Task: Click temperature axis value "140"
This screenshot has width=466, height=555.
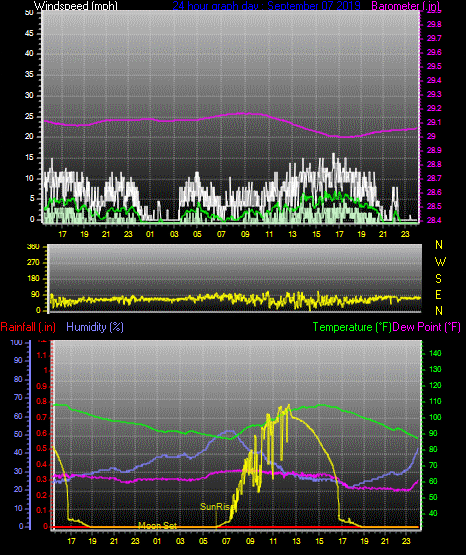Action: coord(435,353)
